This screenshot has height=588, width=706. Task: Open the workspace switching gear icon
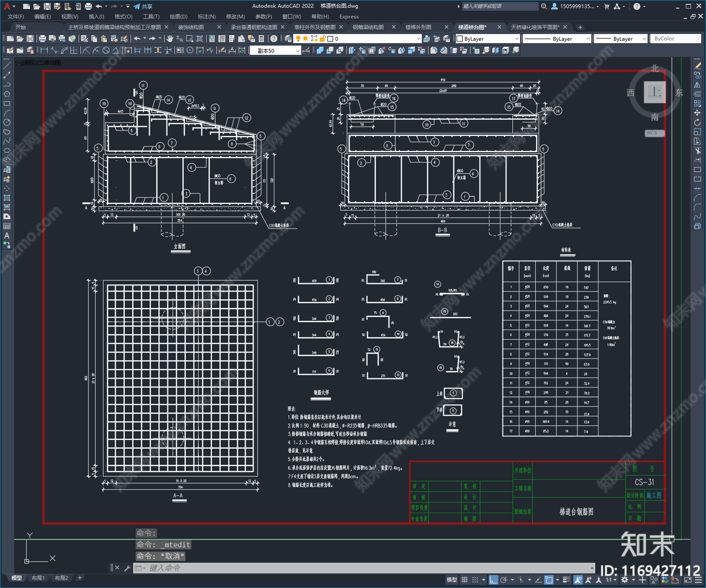coord(624,580)
